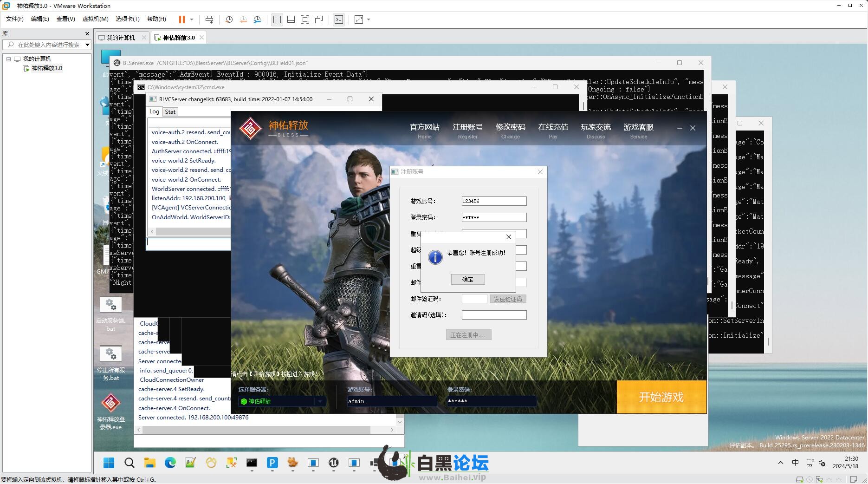Click the blue P app taskbar icon
868x484 pixels.
272,463
